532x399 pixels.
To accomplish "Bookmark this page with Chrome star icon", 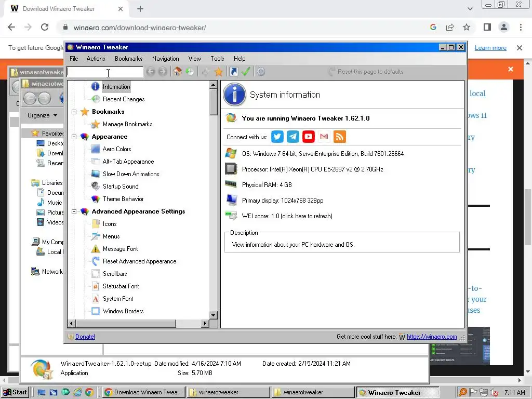I will pos(467,27).
